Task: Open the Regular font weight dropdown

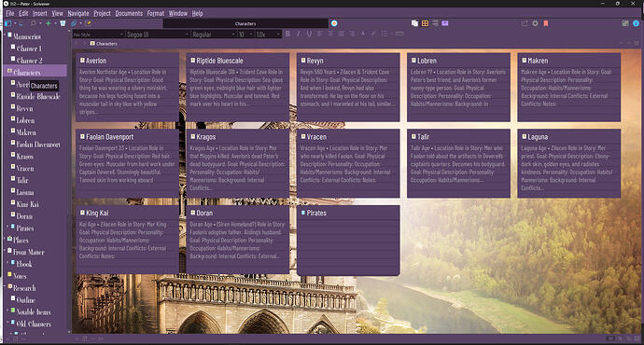Action: coord(214,34)
